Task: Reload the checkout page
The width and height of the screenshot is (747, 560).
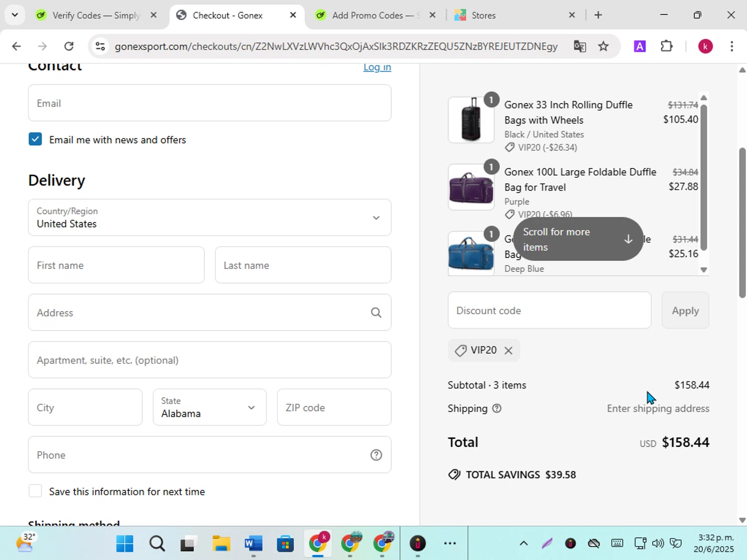Action: click(x=69, y=46)
